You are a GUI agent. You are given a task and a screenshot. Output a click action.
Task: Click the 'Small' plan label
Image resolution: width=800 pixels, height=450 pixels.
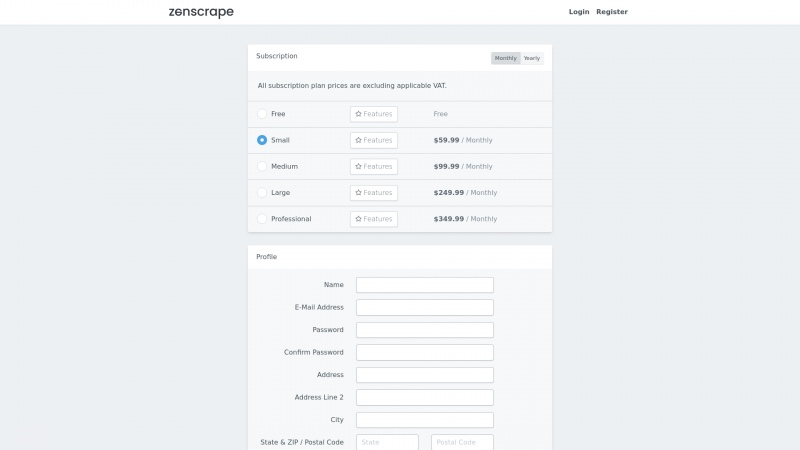pyautogui.click(x=280, y=140)
